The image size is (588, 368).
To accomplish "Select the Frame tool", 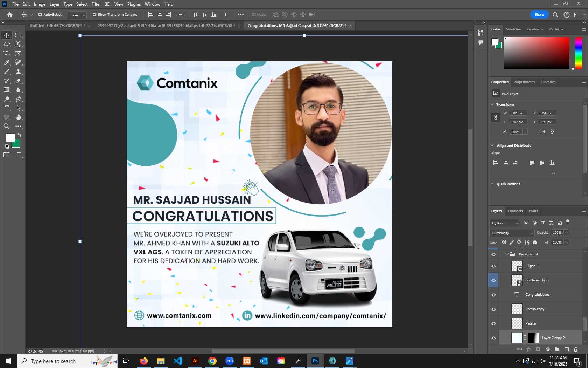I will [18, 53].
